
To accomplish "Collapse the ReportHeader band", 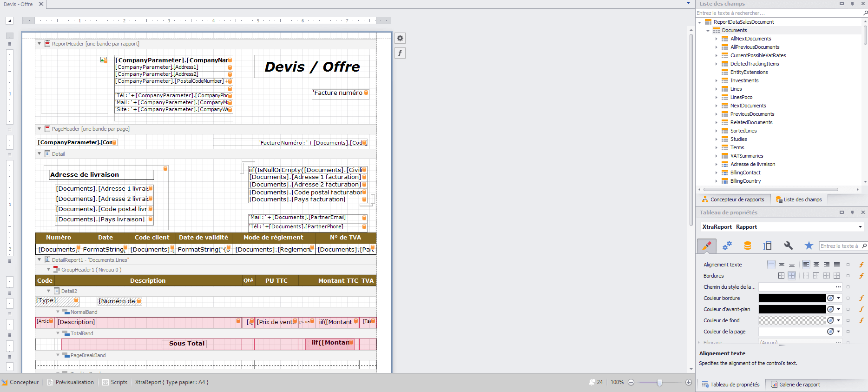I will click(39, 44).
